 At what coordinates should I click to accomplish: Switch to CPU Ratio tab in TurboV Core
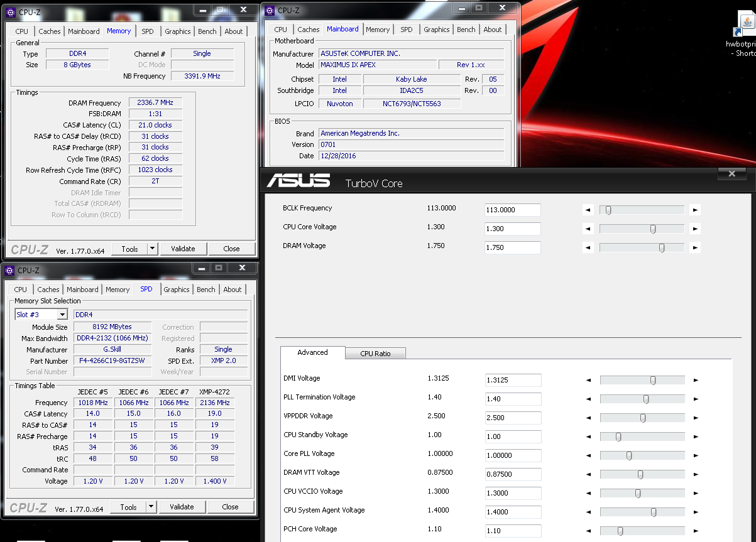(375, 354)
